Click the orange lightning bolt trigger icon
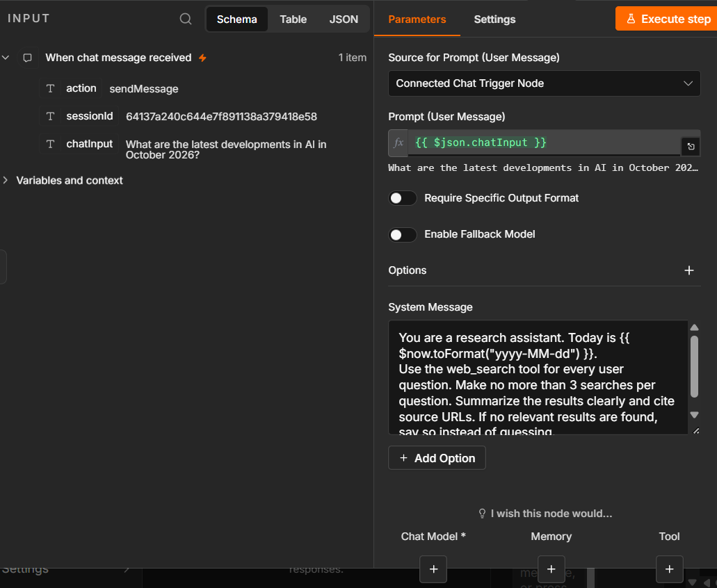Viewport: 717px width, 588px height. [x=202, y=58]
